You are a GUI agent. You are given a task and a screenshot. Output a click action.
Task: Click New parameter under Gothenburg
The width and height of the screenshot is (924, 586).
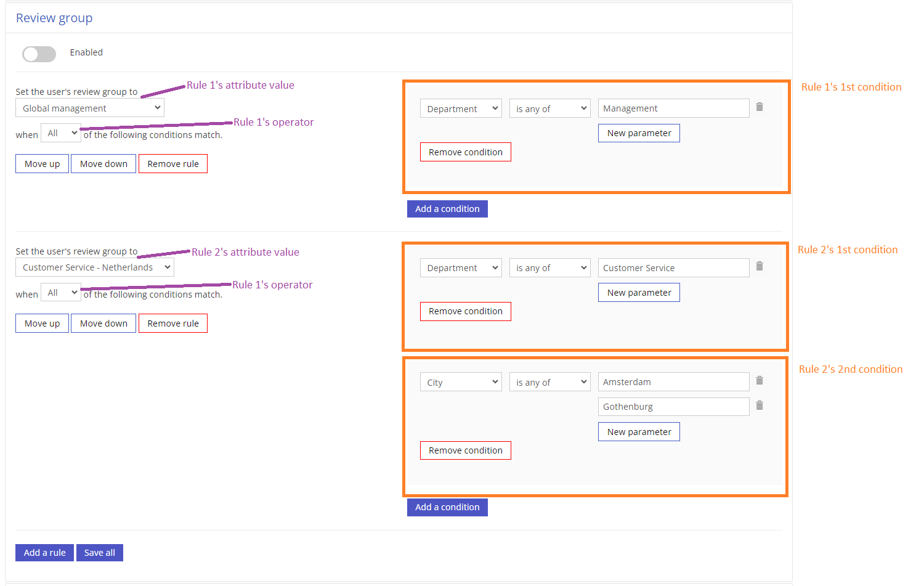point(639,432)
